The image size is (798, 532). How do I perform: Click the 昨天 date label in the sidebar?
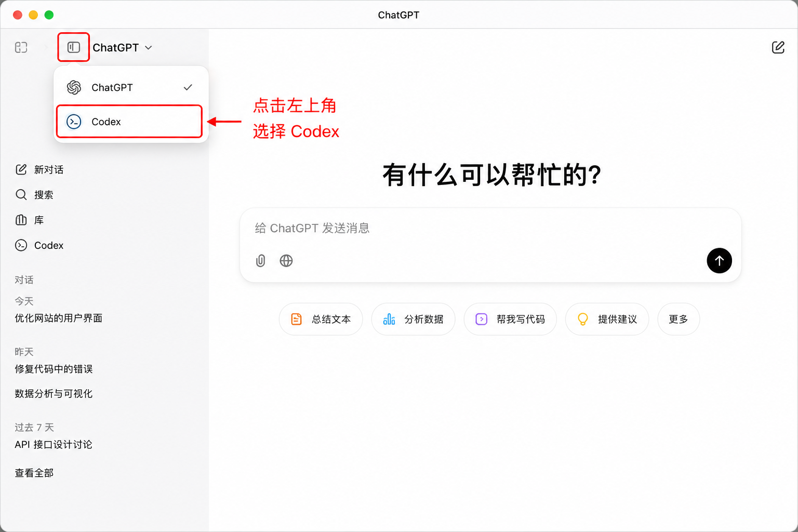pyautogui.click(x=24, y=352)
